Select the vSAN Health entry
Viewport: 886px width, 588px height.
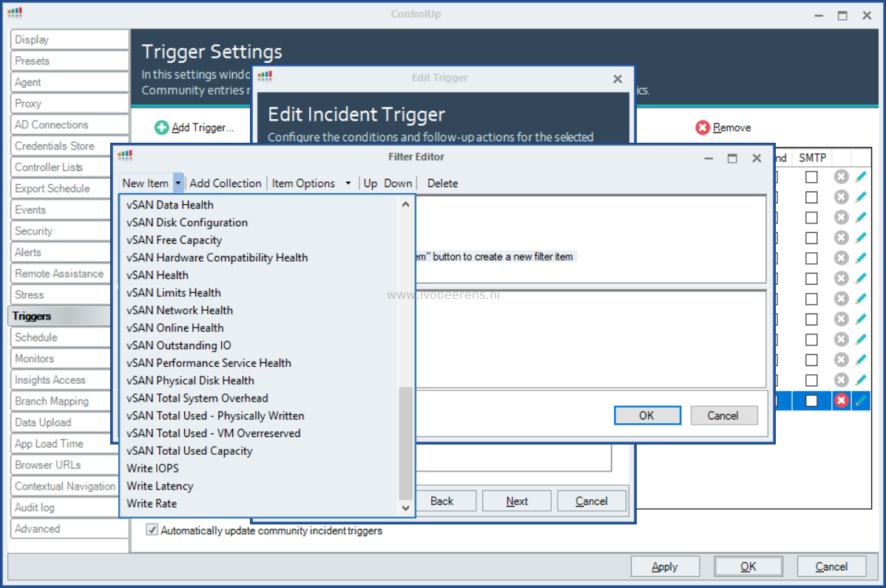click(x=157, y=275)
